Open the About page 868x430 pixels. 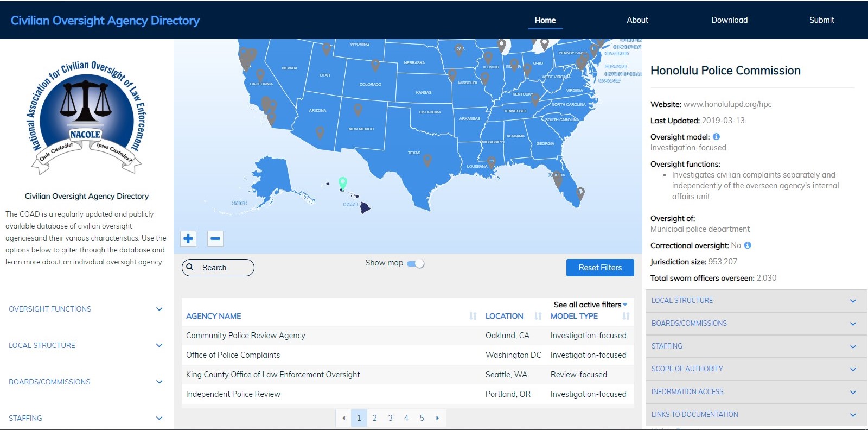(x=637, y=20)
